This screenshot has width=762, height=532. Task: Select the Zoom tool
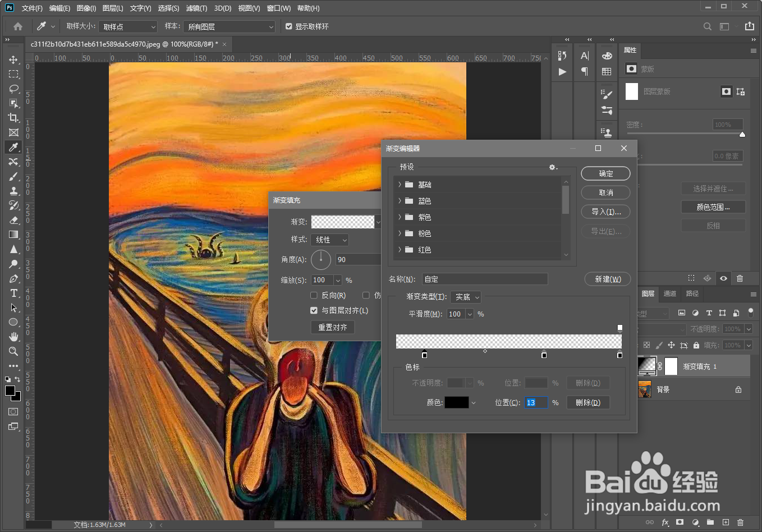13,351
